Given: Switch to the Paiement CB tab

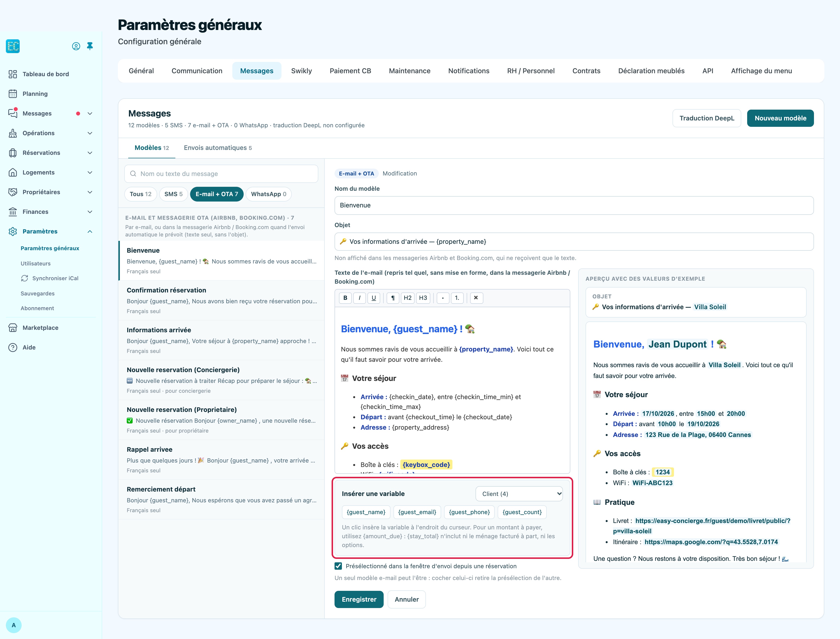Looking at the screenshot, I should pyautogui.click(x=350, y=71).
